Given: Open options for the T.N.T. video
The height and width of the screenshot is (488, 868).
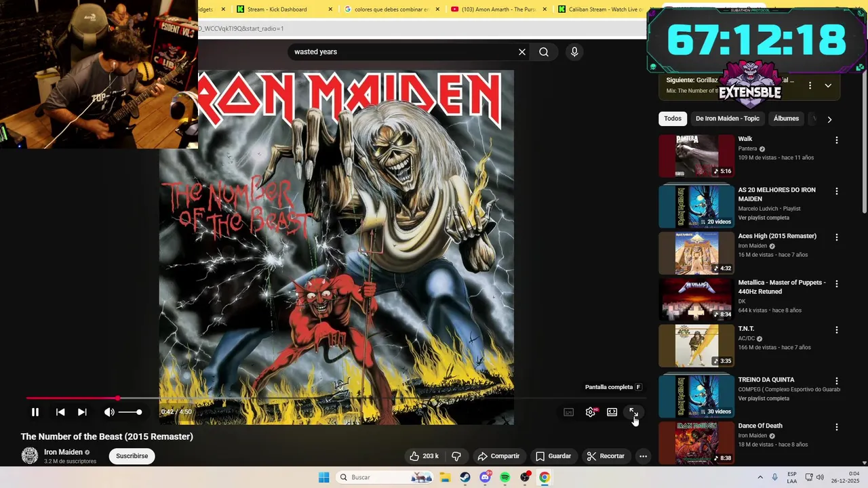Looking at the screenshot, I should tap(836, 329).
